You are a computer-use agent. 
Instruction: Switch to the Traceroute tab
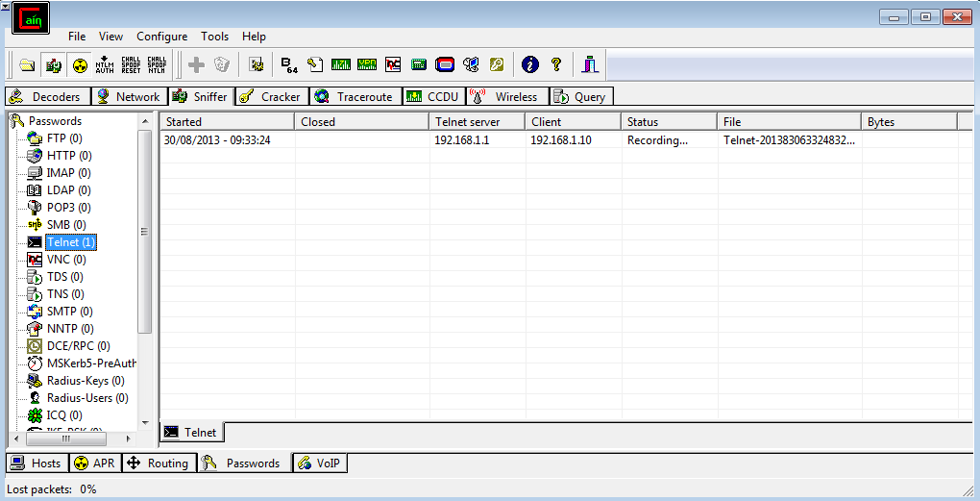tap(355, 96)
